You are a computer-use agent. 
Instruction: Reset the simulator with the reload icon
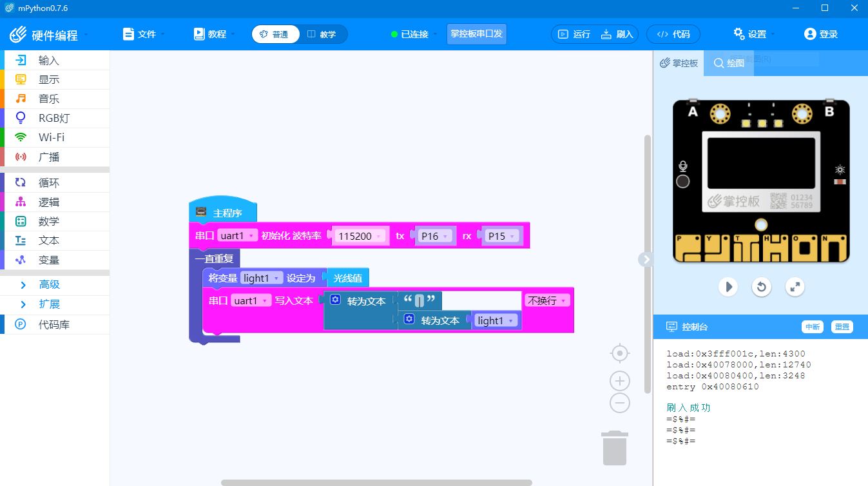(x=761, y=287)
